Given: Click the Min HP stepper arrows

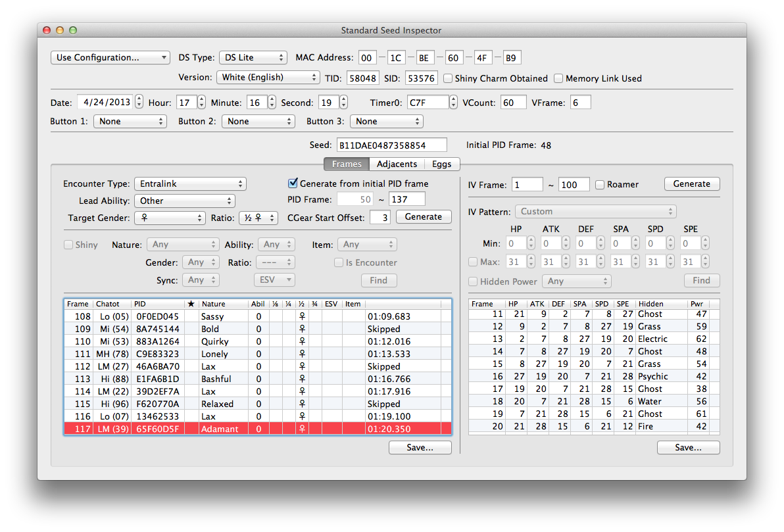Looking at the screenshot, I should coord(531,243).
